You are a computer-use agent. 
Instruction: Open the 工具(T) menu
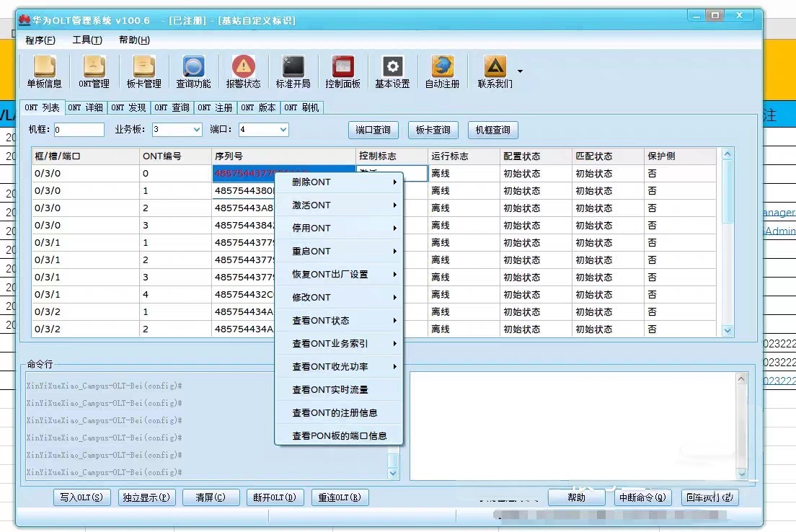pos(87,40)
